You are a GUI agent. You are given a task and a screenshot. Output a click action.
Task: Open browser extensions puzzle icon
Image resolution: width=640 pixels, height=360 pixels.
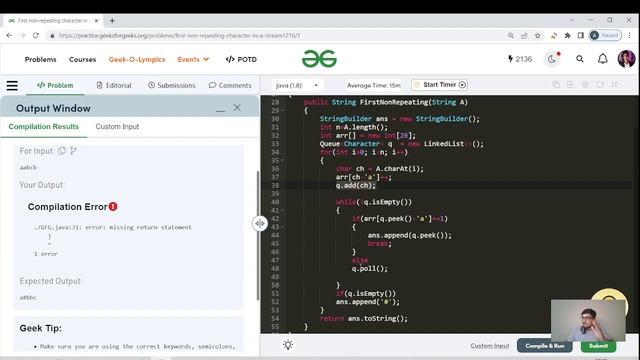point(567,36)
